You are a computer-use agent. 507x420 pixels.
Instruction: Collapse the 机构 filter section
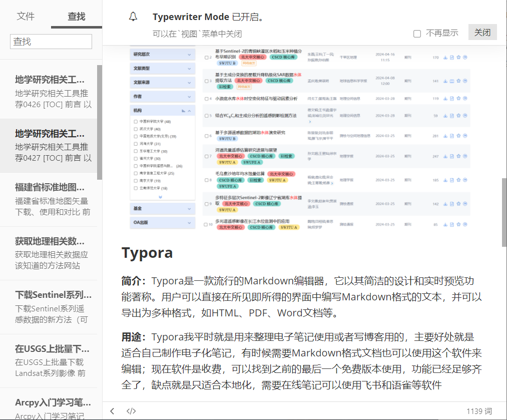(x=190, y=111)
